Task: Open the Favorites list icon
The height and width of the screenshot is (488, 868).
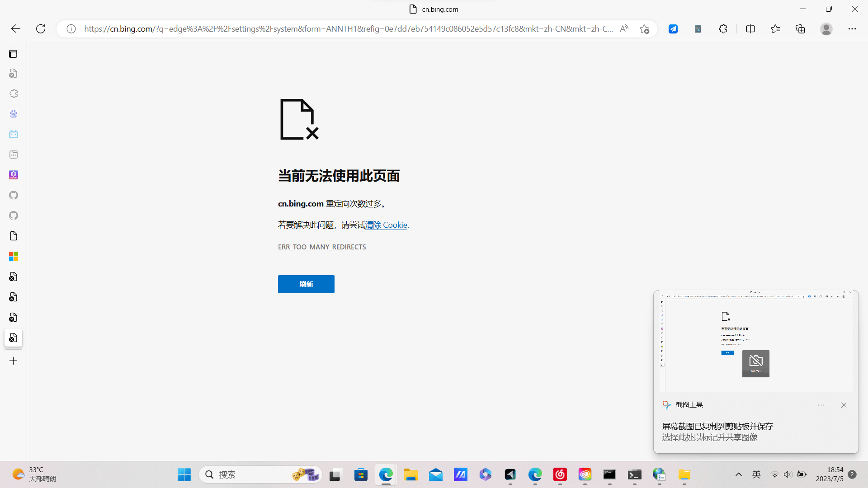Action: click(x=775, y=29)
